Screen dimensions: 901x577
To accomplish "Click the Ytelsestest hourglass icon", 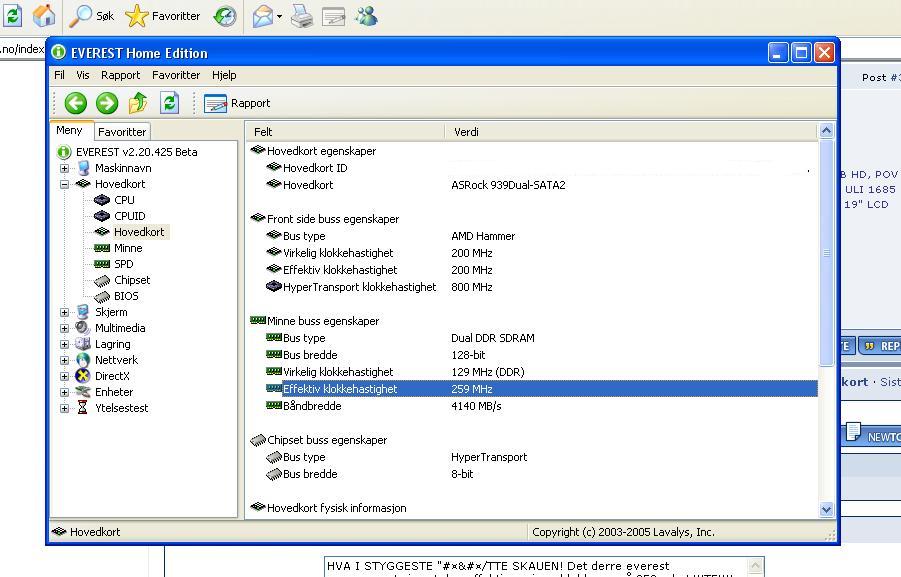I will coord(83,408).
